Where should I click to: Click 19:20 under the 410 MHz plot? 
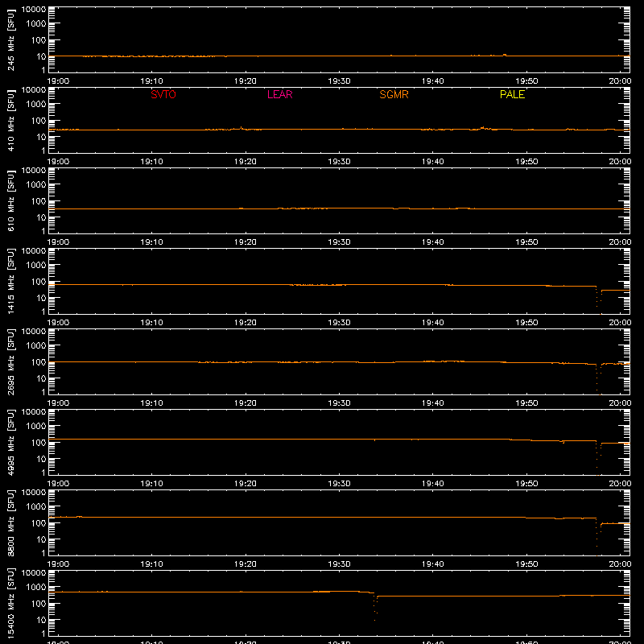246,162
